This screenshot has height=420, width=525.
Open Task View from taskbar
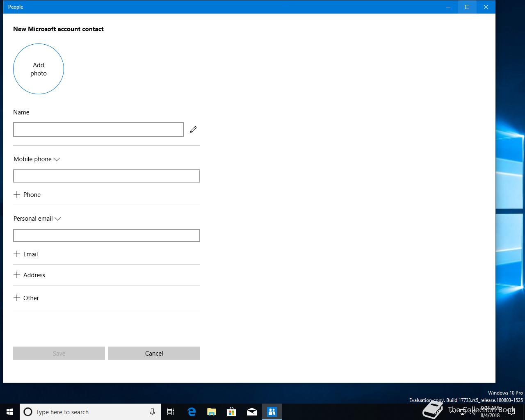(171, 412)
